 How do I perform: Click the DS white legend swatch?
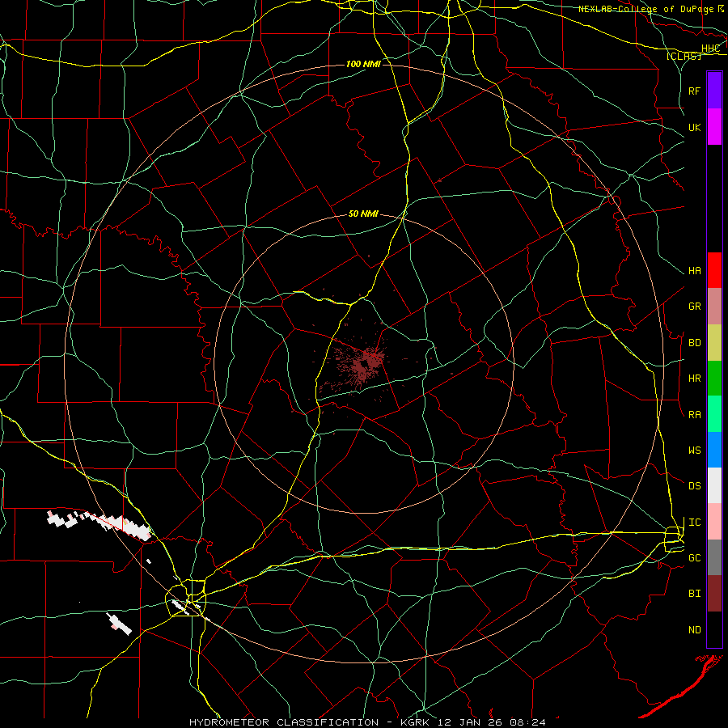(x=714, y=485)
